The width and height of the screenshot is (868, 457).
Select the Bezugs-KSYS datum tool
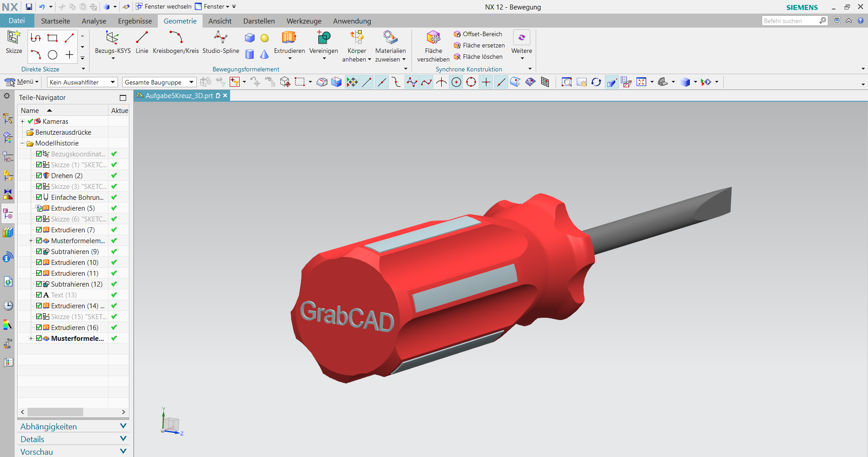[113, 42]
